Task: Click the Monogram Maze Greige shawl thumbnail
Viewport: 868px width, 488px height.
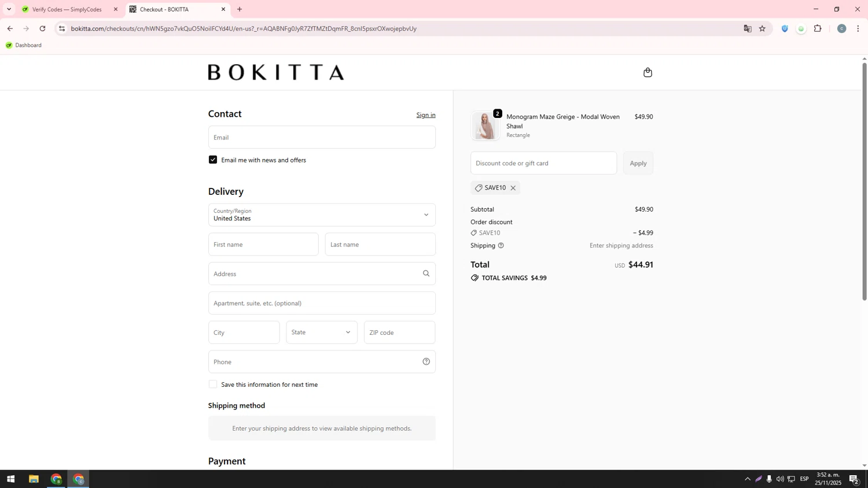Action: tap(485, 125)
